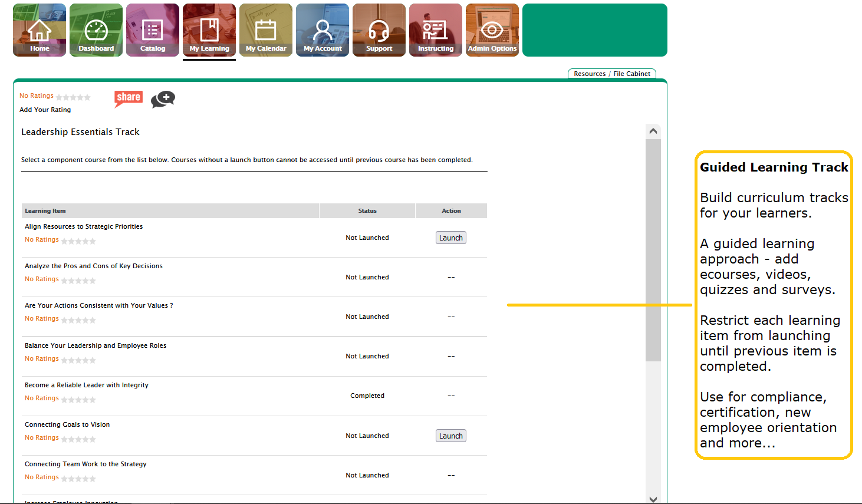Viewport: 862px width, 504px height.
Task: Click star rating for Align Resources course
Action: pos(78,241)
